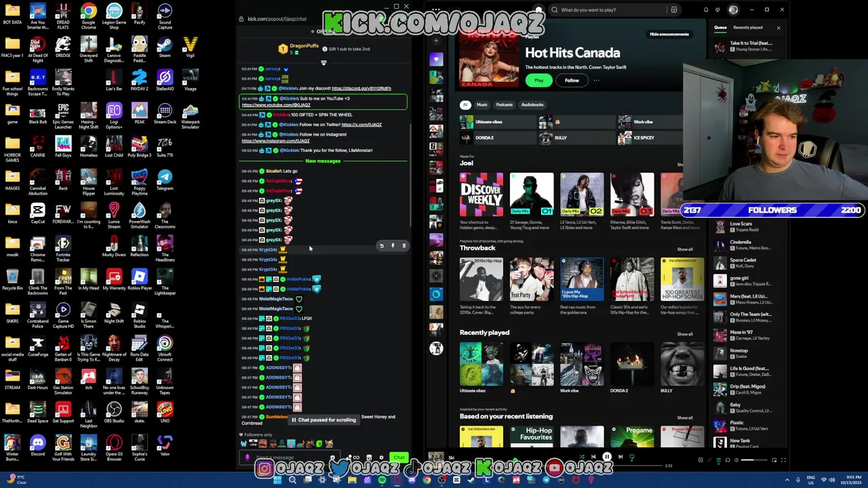Image resolution: width=868 pixels, height=488 pixels.
Task: Click Hide announcements button
Action: tap(669, 34)
